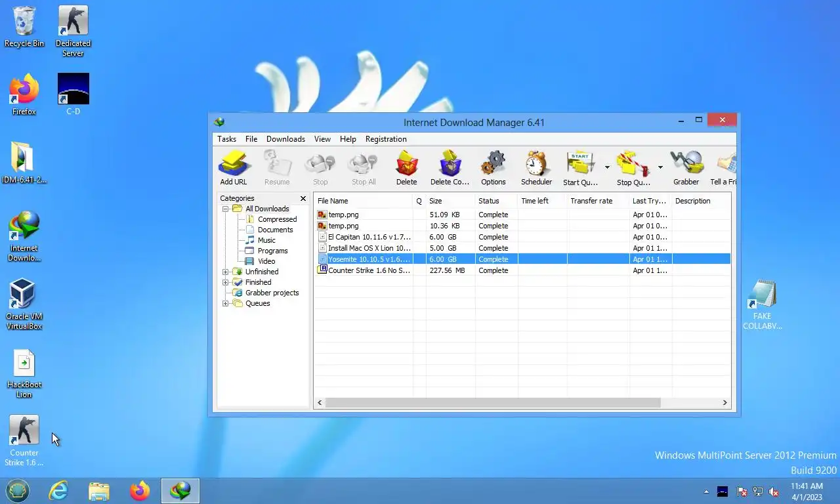Viewport: 840px width, 504px height.
Task: Select Install Mac OS X Lion download
Action: [x=522, y=248]
